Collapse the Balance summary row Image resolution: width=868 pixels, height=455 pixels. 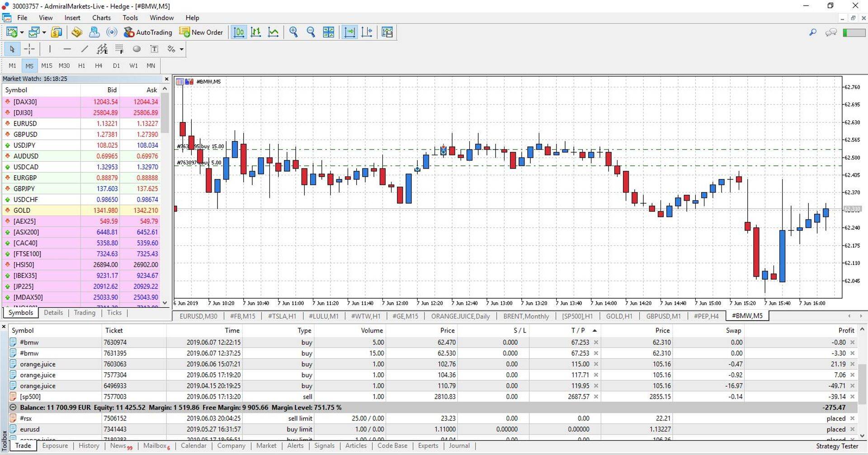click(14, 408)
